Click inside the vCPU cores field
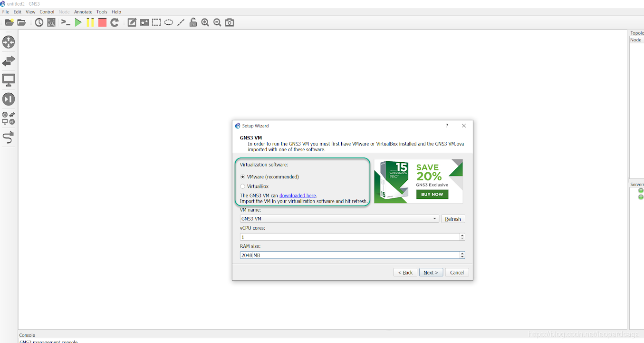Viewport: 644px width, 343px height. coord(350,237)
